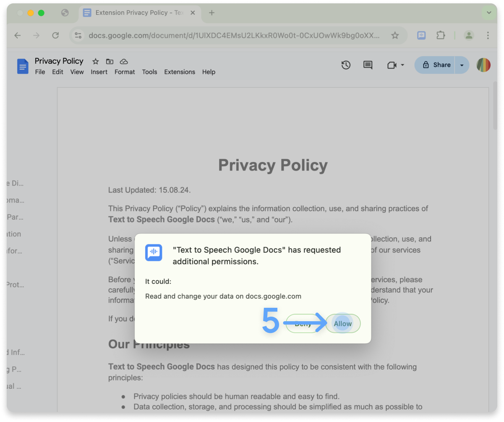Viewport: 504px width, 422px height.
Task: Click the cloud document status icon
Action: (x=123, y=61)
